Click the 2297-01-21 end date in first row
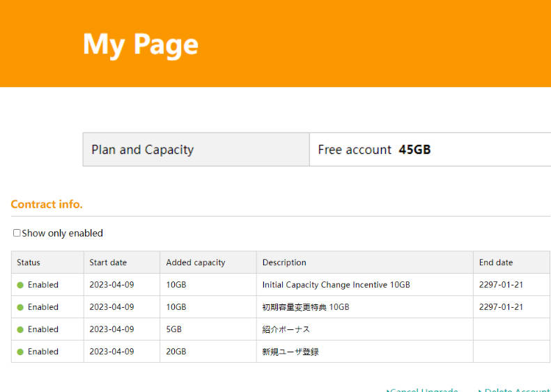 pyautogui.click(x=501, y=285)
